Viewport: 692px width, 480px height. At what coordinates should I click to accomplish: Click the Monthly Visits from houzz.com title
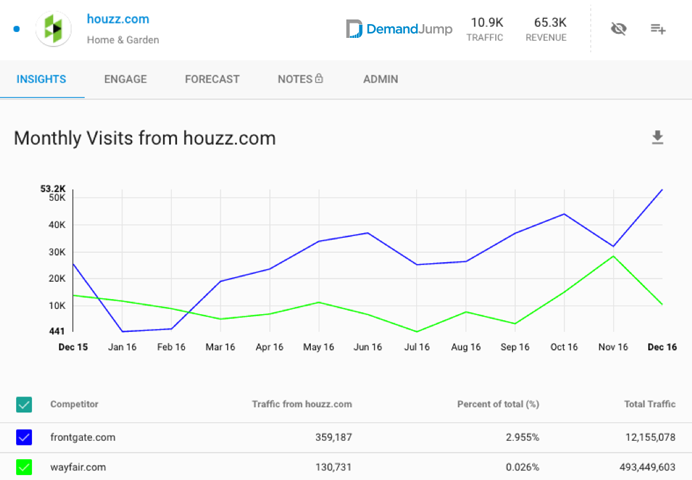pyautogui.click(x=145, y=138)
